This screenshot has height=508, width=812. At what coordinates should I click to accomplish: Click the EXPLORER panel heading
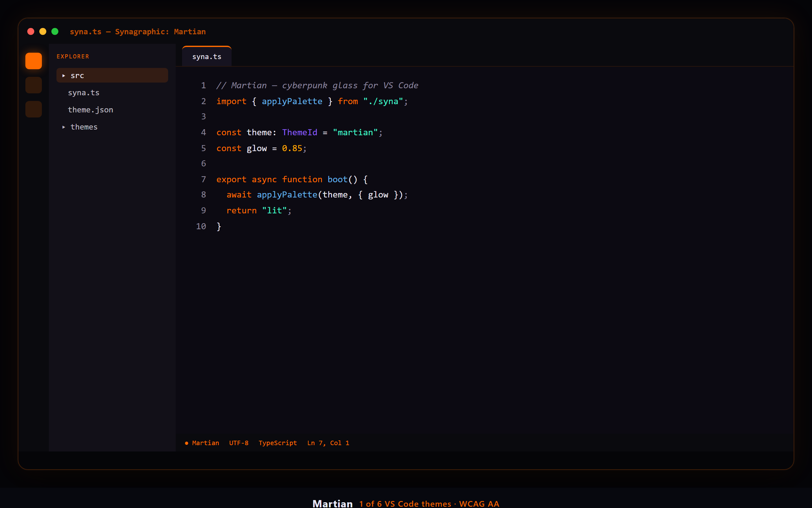[x=73, y=57]
